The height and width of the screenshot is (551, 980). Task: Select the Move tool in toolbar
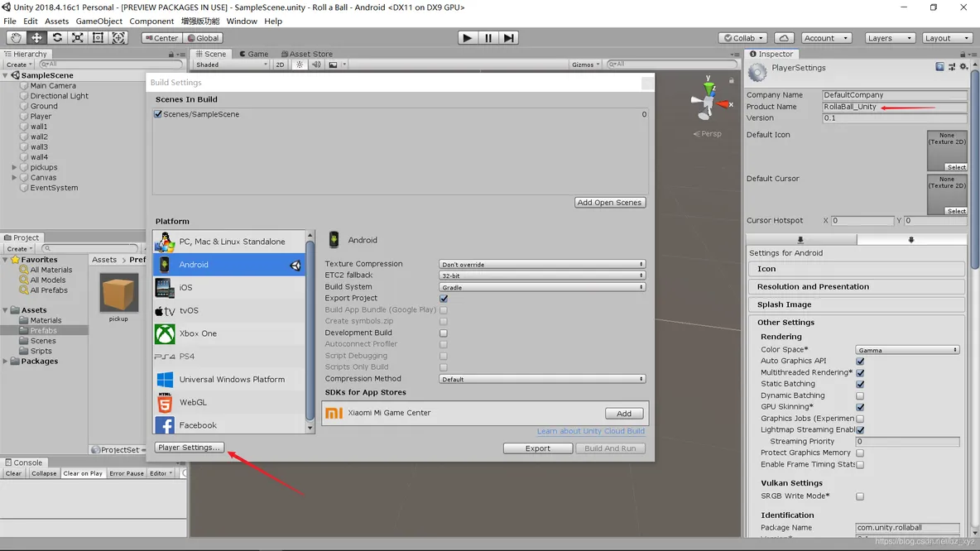[36, 38]
